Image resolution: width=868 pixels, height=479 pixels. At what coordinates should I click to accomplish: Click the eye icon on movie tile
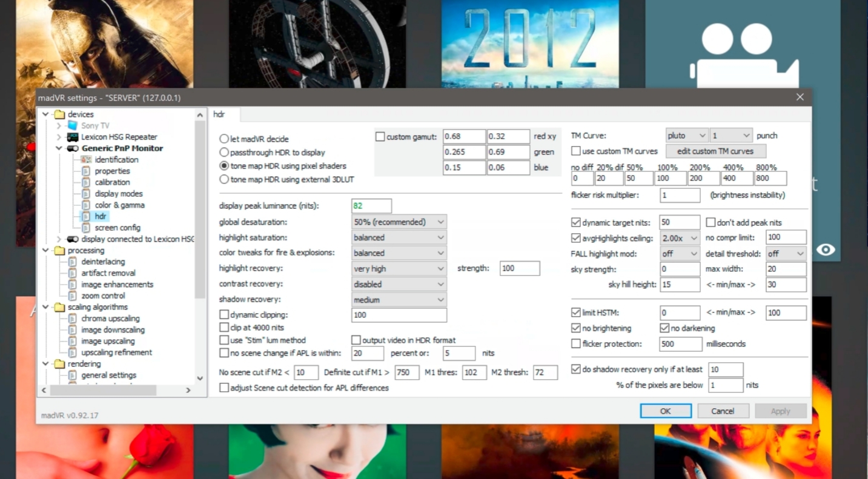[825, 249]
